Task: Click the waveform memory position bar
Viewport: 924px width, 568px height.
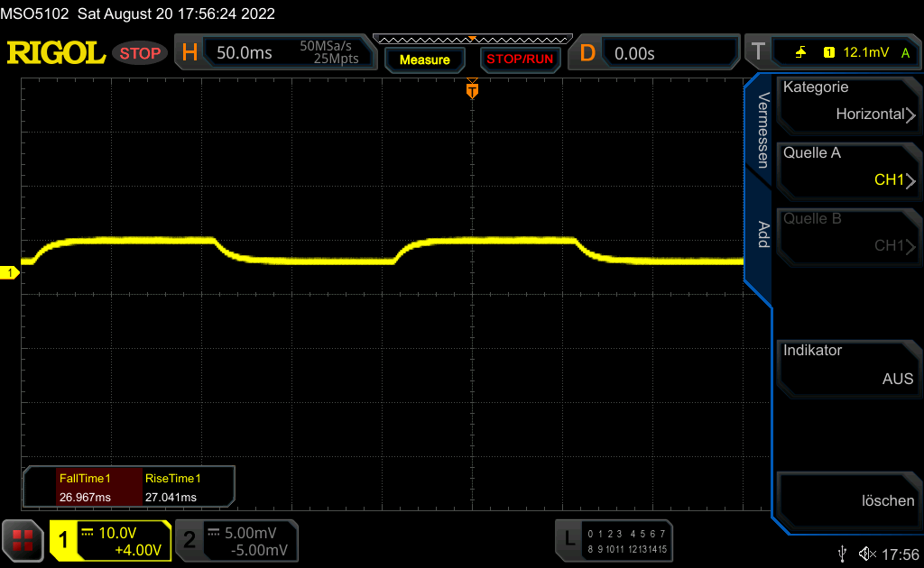Action: tap(473, 40)
